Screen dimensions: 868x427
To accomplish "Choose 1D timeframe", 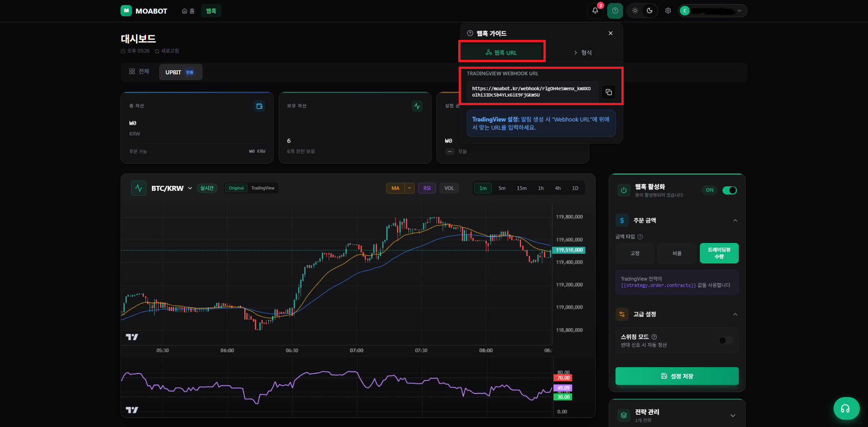I will 575,188.
